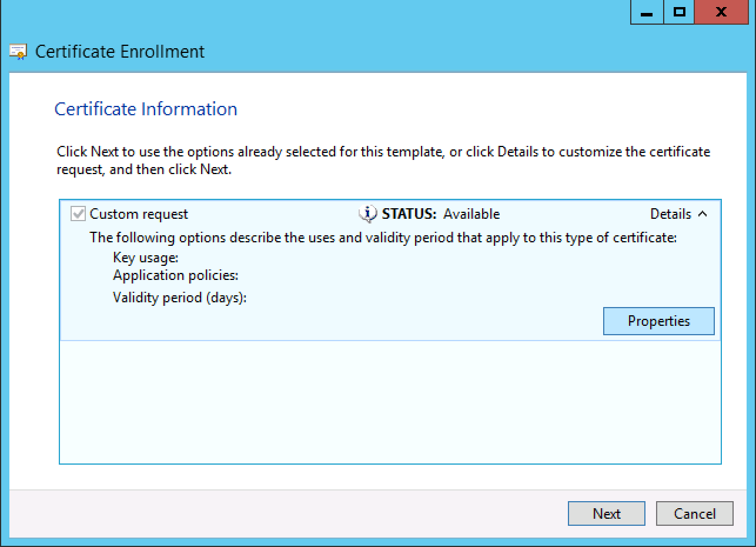Click the Details label text
Viewport: 756px width, 547px height.
coord(670,214)
